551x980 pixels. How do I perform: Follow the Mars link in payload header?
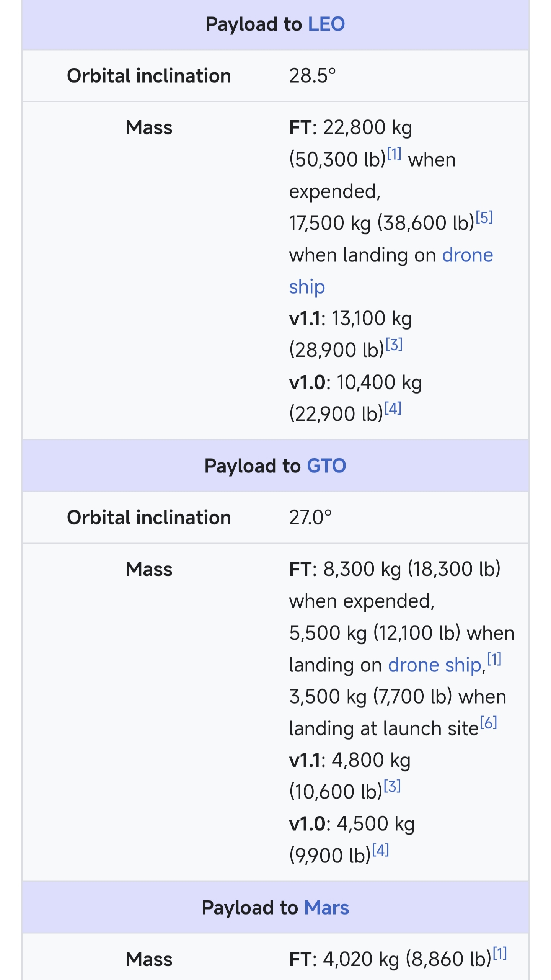click(x=326, y=908)
